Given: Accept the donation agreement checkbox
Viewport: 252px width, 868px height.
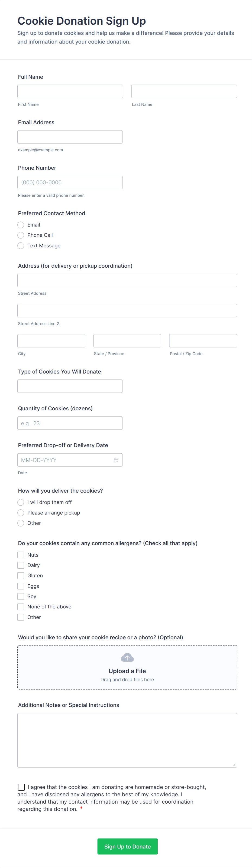Looking at the screenshot, I should (22, 787).
